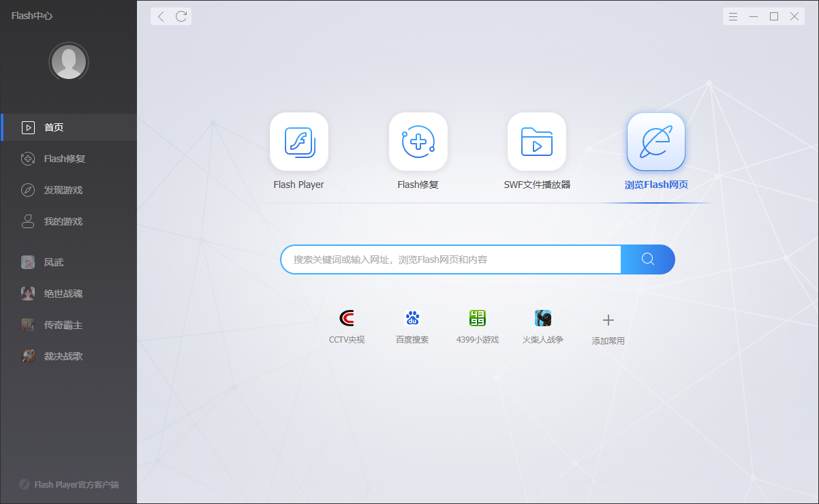Launch the SWF文件播放器 tile
Screen dimensions: 819x504
537,142
